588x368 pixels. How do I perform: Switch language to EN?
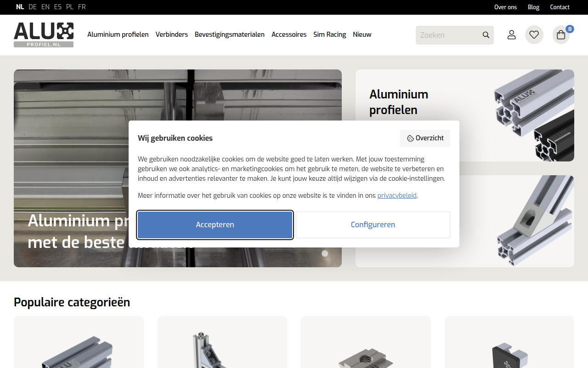[x=45, y=7]
